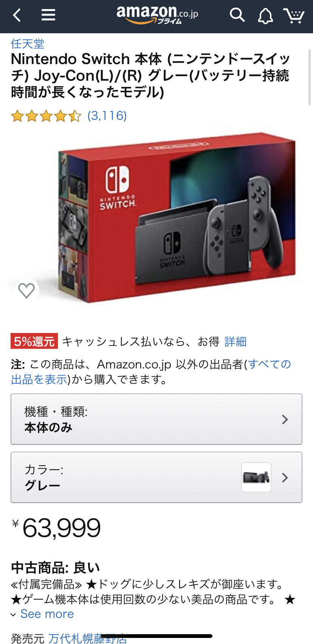This screenshot has height=644, width=313.
Task: Open the star rating breakdown
Action: tap(46, 116)
